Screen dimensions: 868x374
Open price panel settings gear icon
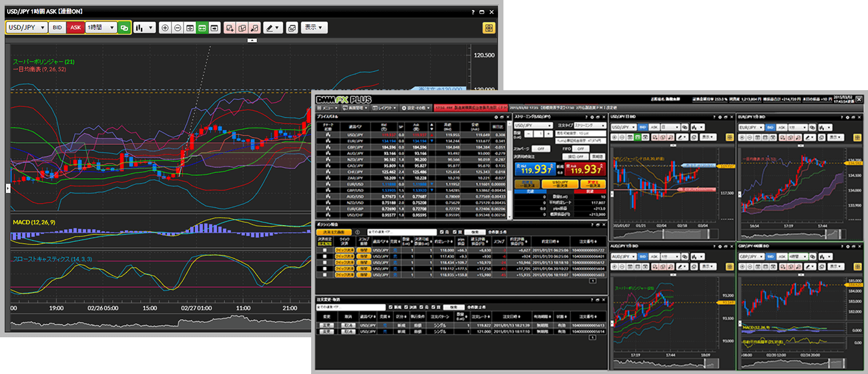point(496,117)
